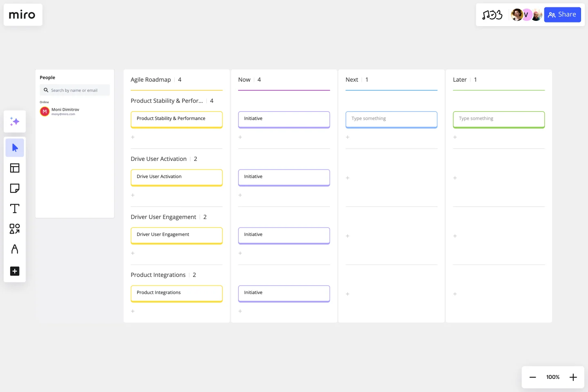Open the Product Integrations card
Viewport: 588px width, 392px height.
click(x=176, y=294)
